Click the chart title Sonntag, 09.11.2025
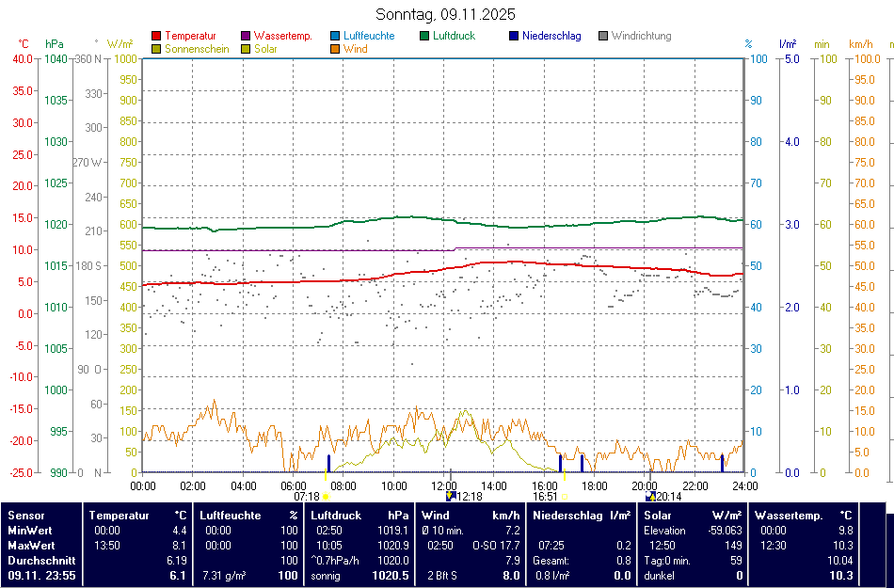894x588 pixels. click(445, 14)
